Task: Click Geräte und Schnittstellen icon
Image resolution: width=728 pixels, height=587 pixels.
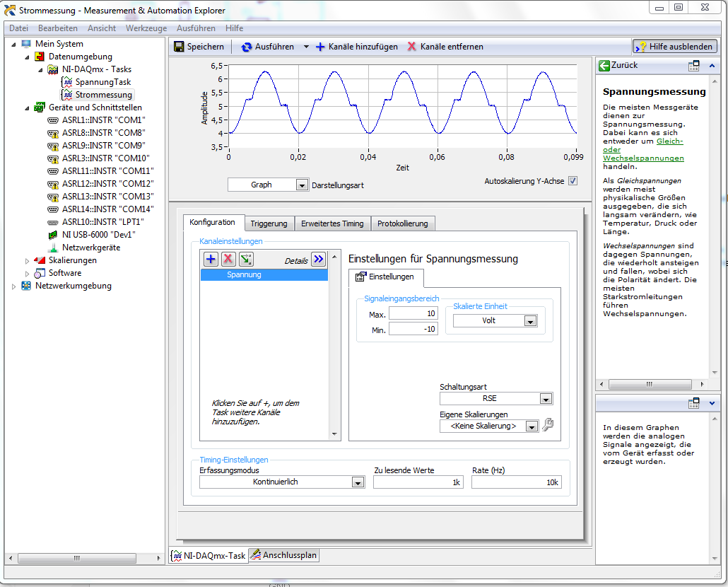Action: pyautogui.click(x=40, y=107)
